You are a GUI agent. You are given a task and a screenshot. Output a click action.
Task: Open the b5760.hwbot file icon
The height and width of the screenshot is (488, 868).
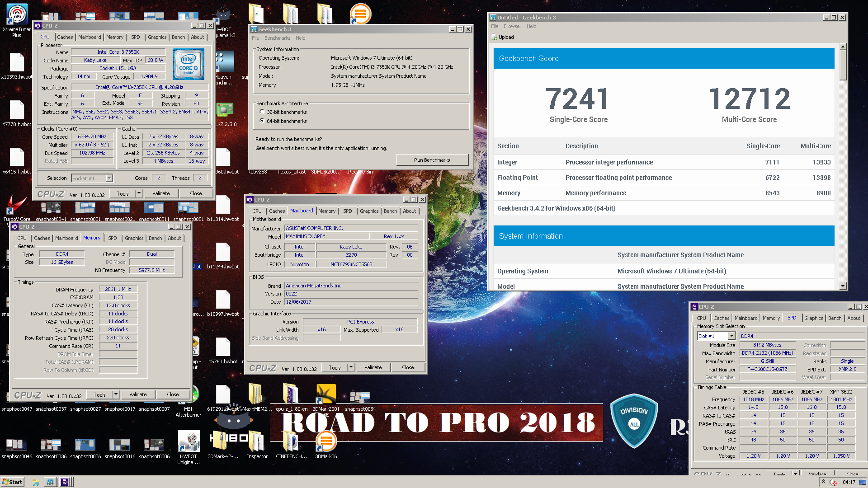[223, 350]
